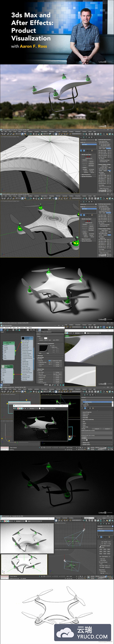Select the Aluminum Physical material node header

coord(27,339)
